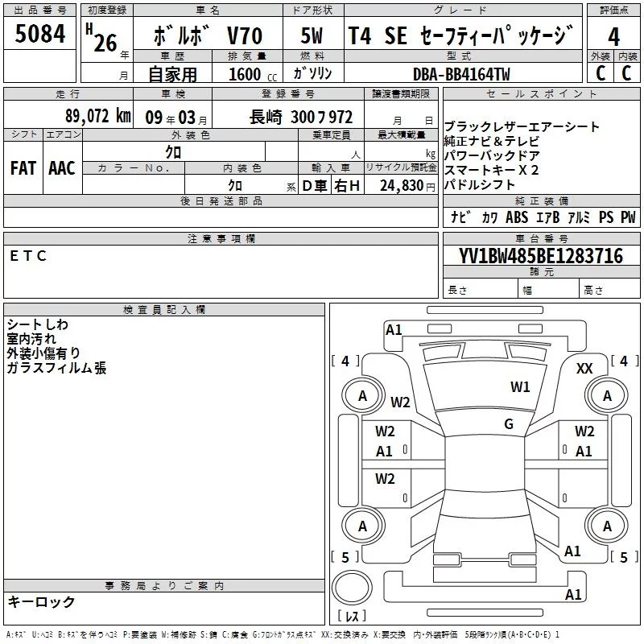Click the air conditioner code AAC
644x644 pixels.
point(62,168)
